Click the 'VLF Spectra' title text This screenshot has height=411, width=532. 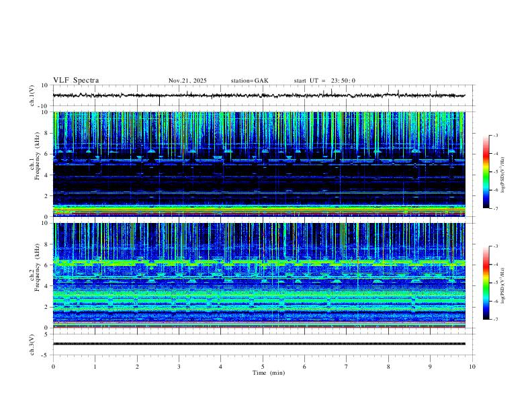[x=76, y=81]
